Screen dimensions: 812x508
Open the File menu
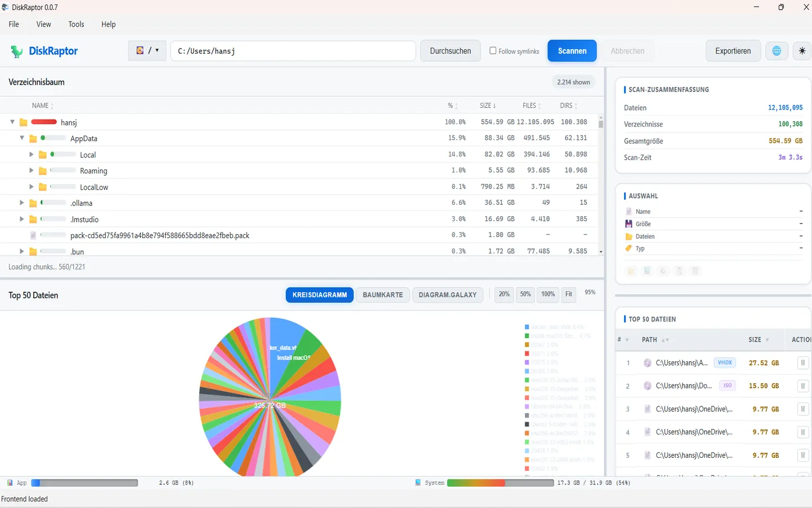tap(14, 24)
